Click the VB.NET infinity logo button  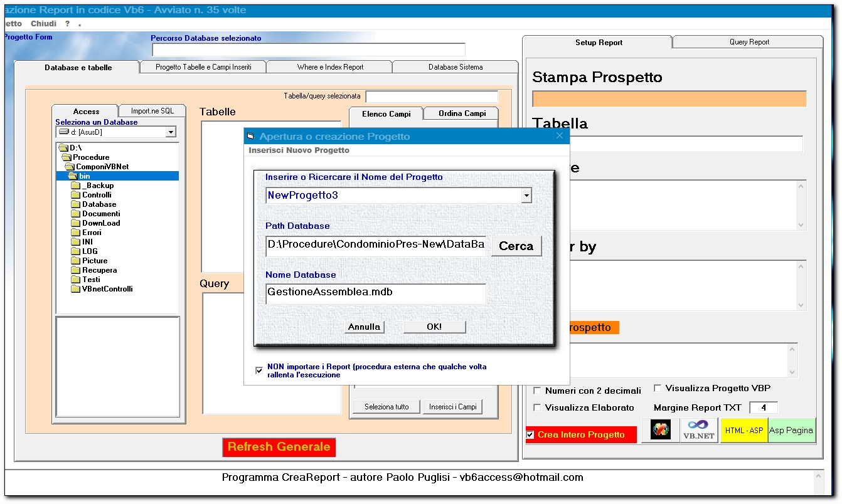tap(698, 431)
